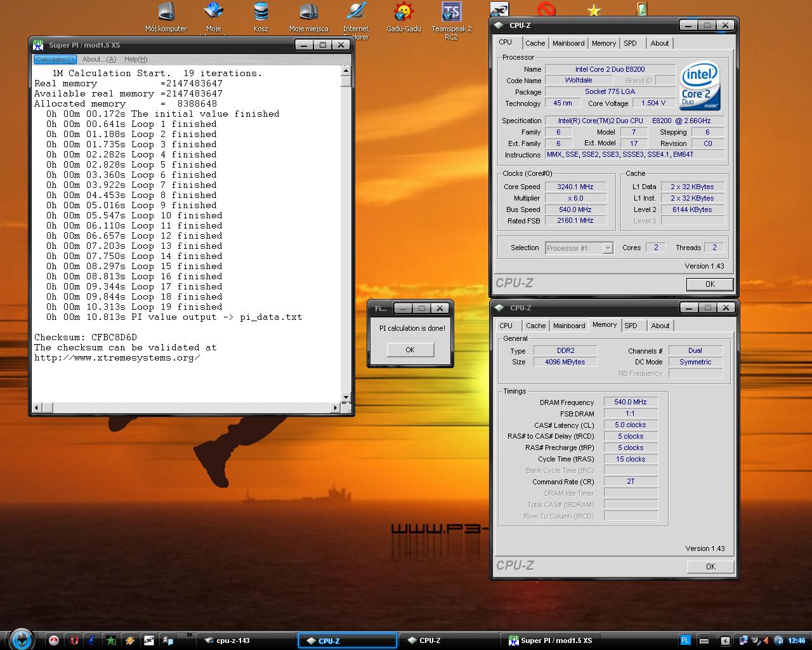Open the yellow star desktop icon

click(x=594, y=10)
